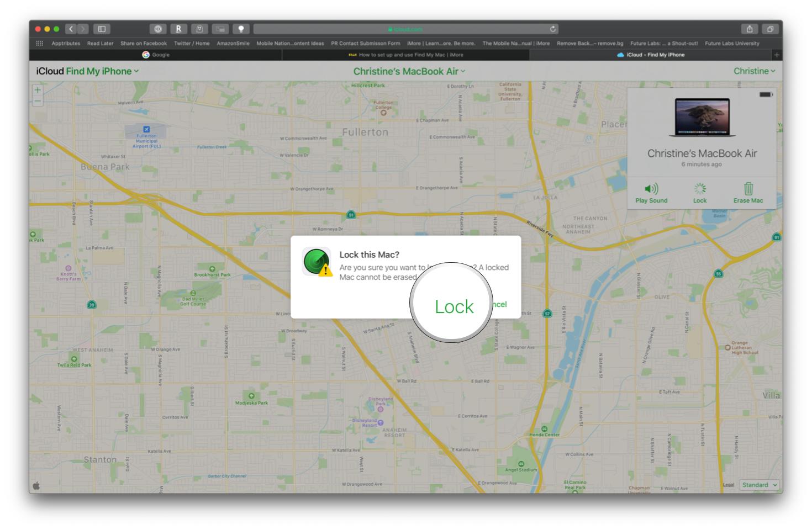Expand the Christine's MacBook Air device list

click(409, 71)
